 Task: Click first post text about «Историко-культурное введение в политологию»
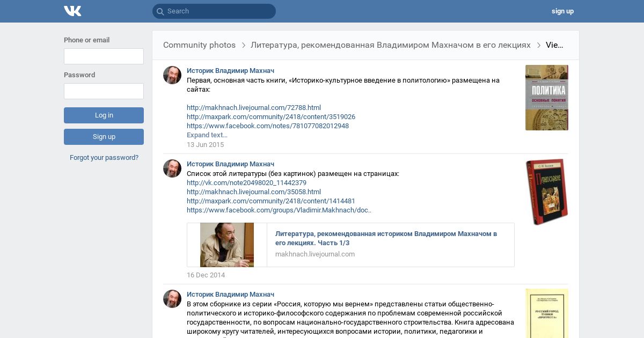pyautogui.click(x=343, y=85)
